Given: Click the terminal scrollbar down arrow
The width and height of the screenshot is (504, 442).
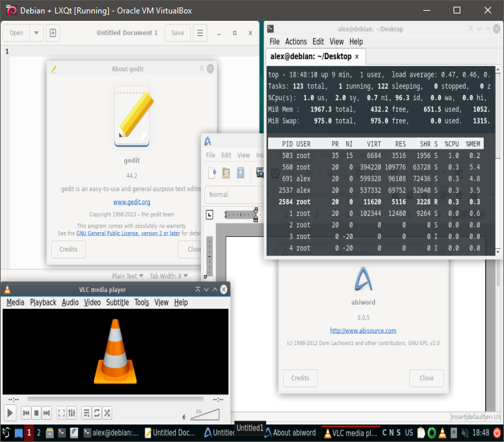Looking at the screenshot, I should (498, 252).
